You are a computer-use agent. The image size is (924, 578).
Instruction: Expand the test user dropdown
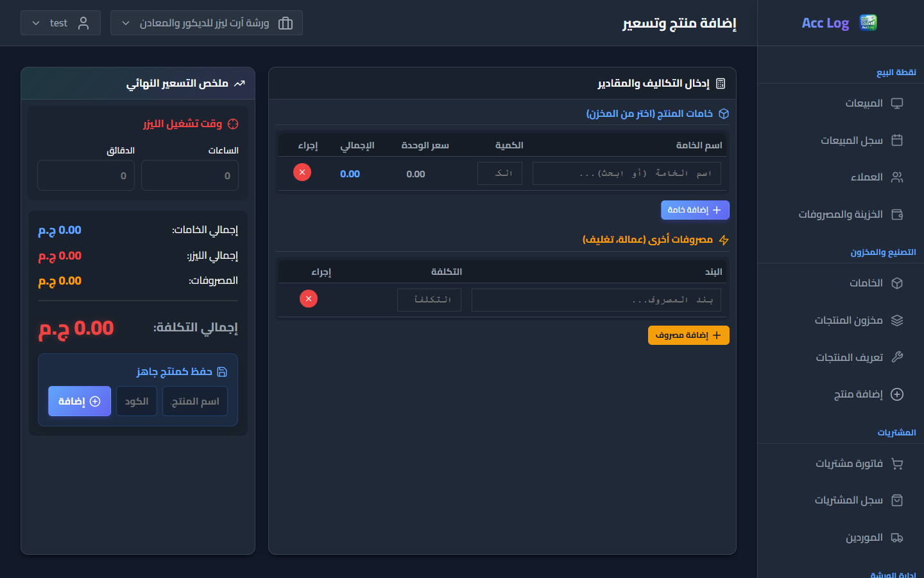(x=60, y=23)
